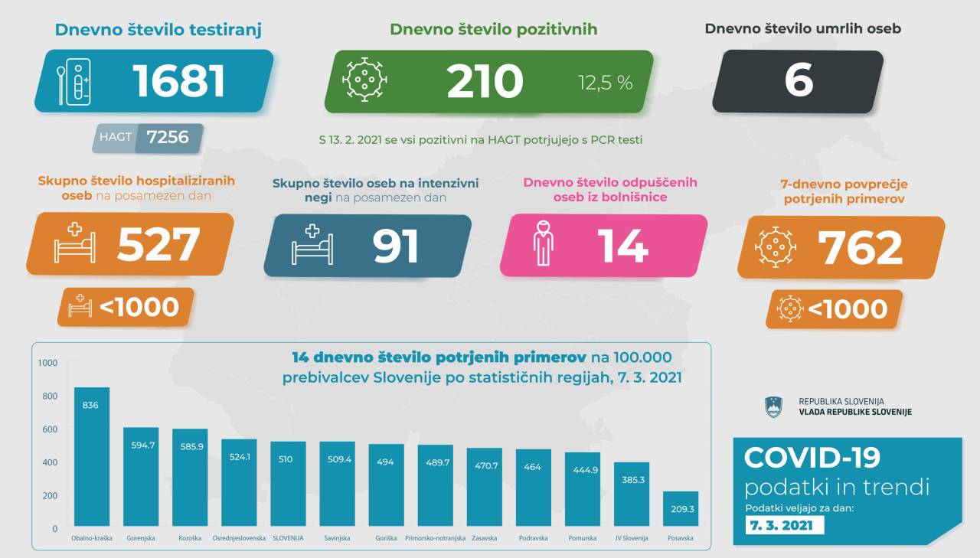This screenshot has height=558, width=980.
Task: Click the virus icon in the green card
Action: point(364,80)
